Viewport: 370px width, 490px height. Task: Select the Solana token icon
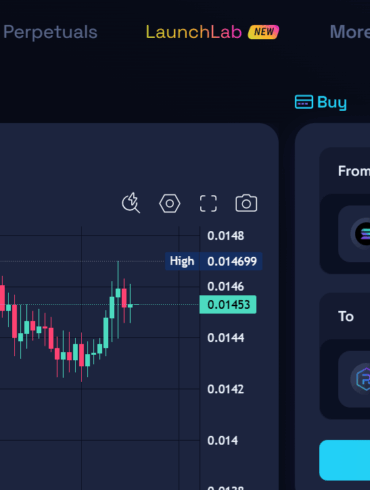click(x=362, y=234)
